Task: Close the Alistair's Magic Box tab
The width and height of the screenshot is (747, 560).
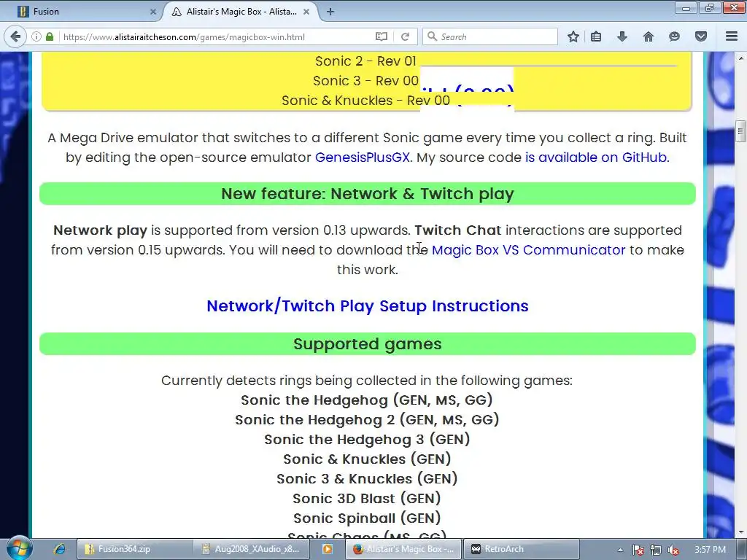Action: 306,12
